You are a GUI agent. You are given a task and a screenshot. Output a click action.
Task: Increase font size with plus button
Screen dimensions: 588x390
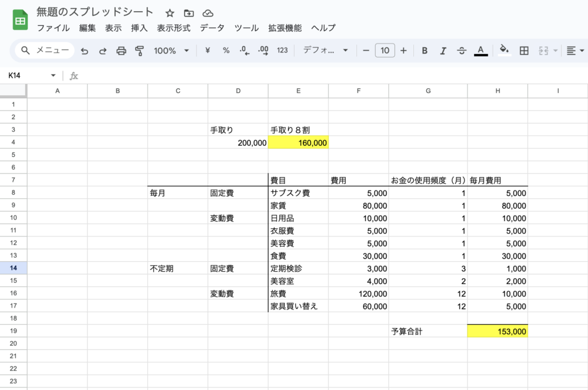tap(403, 51)
